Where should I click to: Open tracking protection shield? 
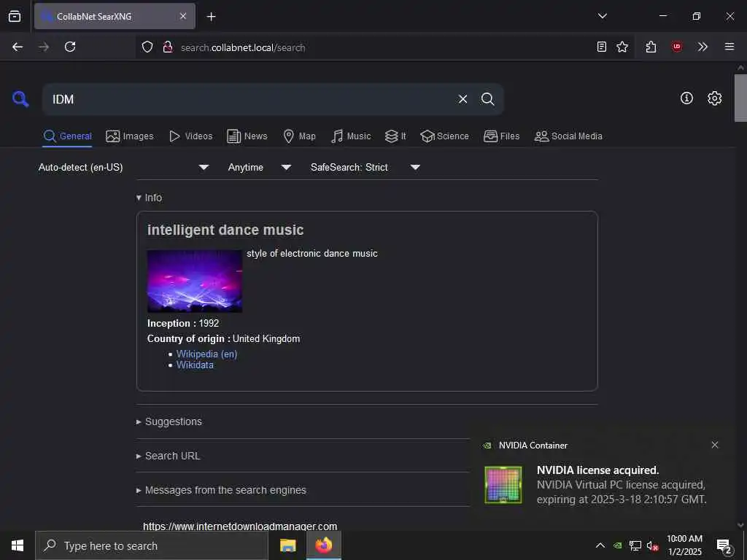[147, 47]
